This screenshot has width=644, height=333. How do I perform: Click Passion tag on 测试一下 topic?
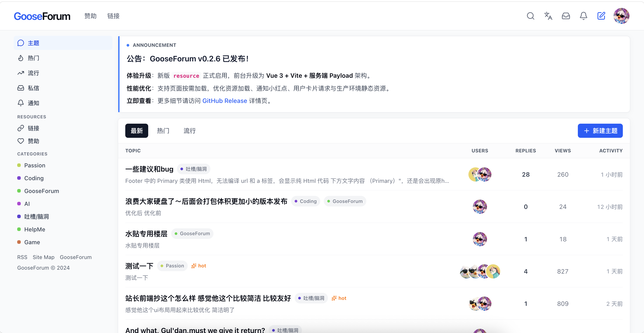pos(172,266)
